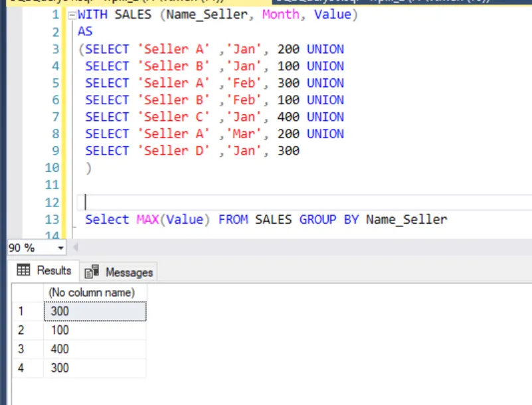Screen dimensions: 532x405
Task: Select row header number 1 in results
Action: pyautogui.click(x=28, y=311)
